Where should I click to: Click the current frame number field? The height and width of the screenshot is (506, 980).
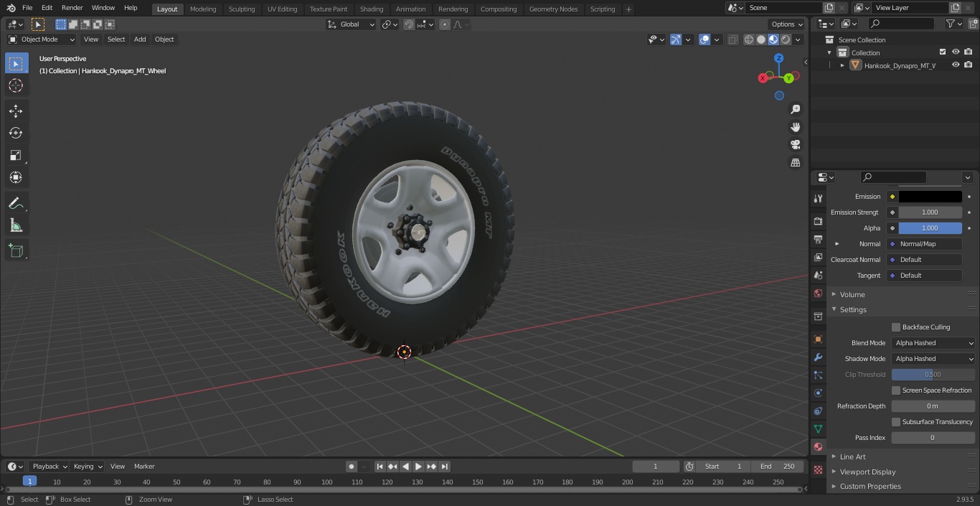pos(655,467)
